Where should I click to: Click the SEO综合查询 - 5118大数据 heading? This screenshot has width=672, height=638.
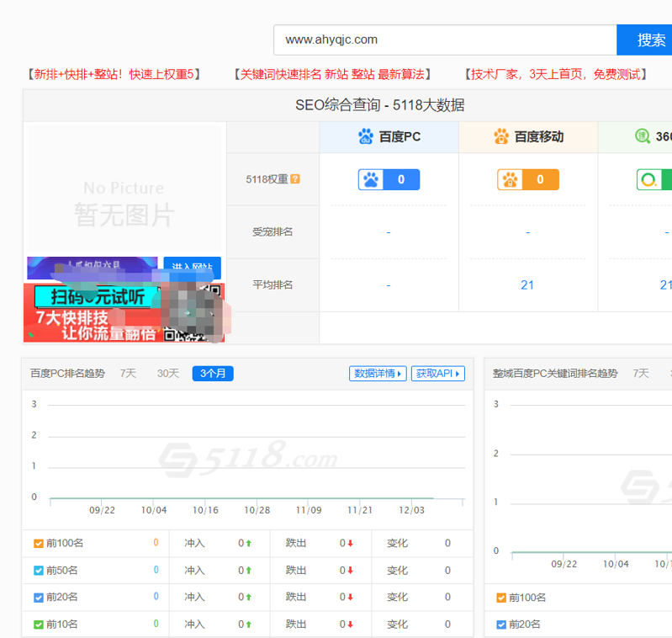[x=379, y=105]
